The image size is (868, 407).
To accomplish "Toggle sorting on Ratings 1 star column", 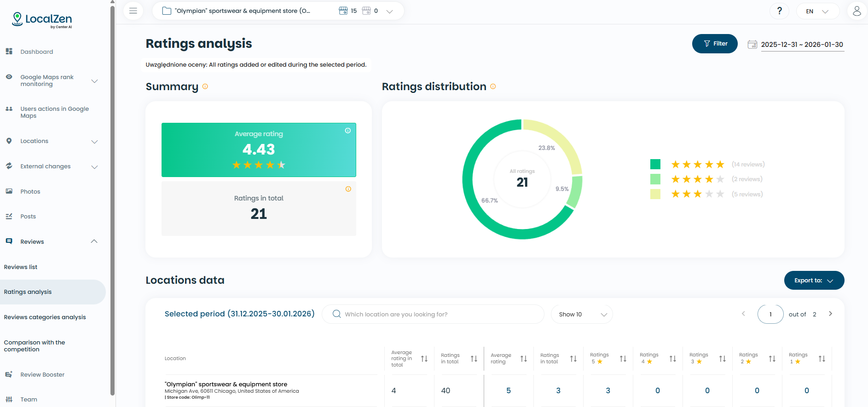I will (x=822, y=359).
